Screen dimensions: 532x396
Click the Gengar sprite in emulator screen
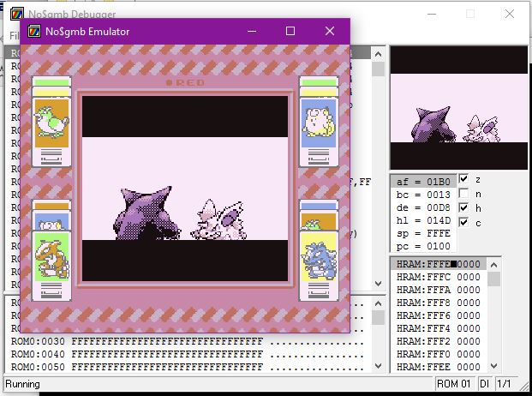pyautogui.click(x=146, y=213)
